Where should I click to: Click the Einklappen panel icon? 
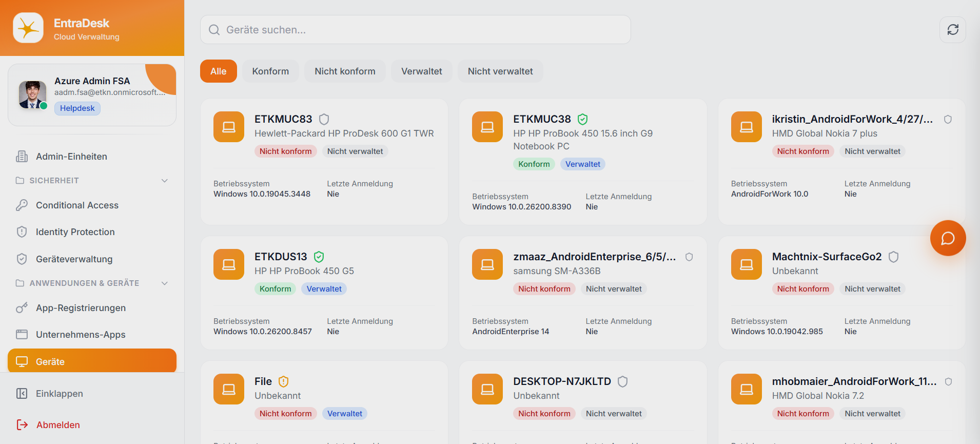pos(22,394)
